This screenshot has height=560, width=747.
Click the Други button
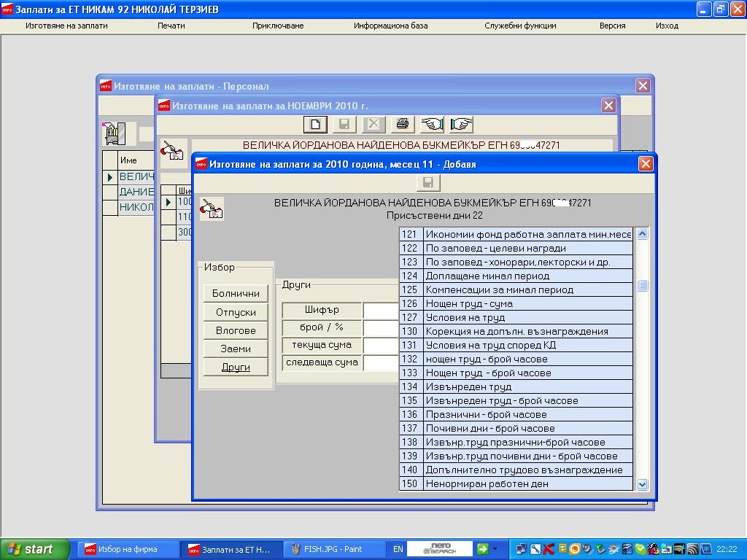click(236, 367)
